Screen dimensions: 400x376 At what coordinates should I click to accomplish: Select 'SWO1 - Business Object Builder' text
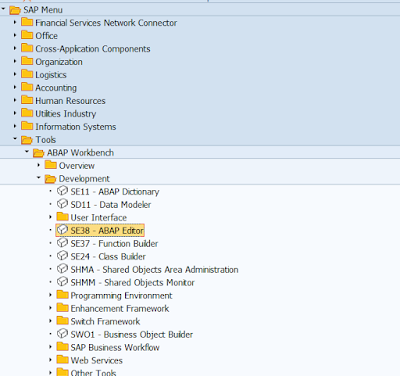pos(132,335)
